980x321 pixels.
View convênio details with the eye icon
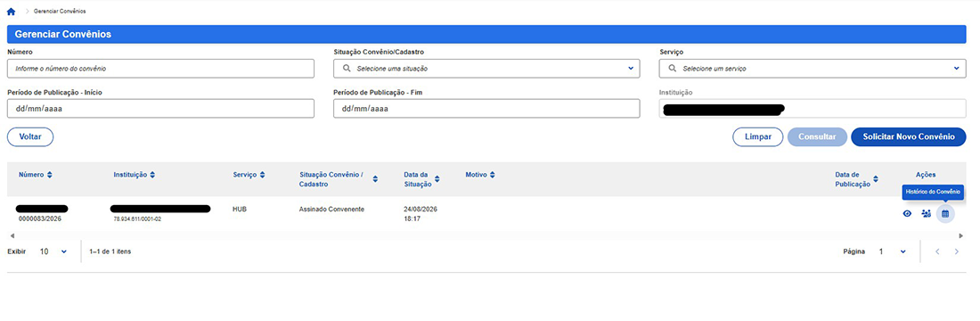pyautogui.click(x=907, y=214)
